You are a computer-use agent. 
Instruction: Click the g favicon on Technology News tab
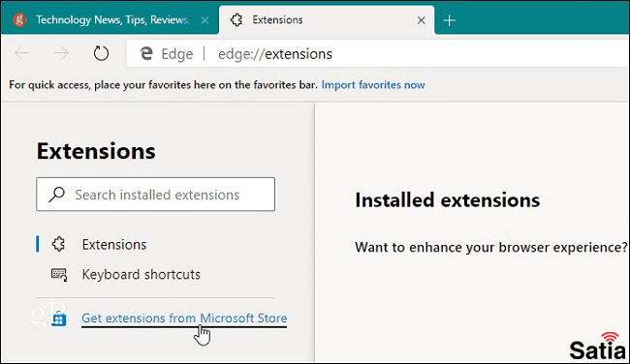click(x=19, y=19)
